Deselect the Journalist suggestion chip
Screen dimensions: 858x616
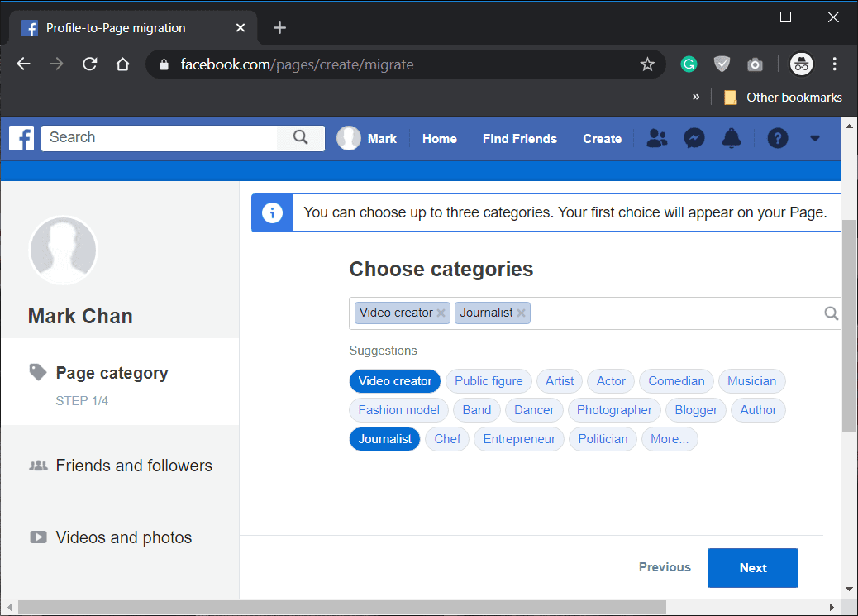(384, 439)
